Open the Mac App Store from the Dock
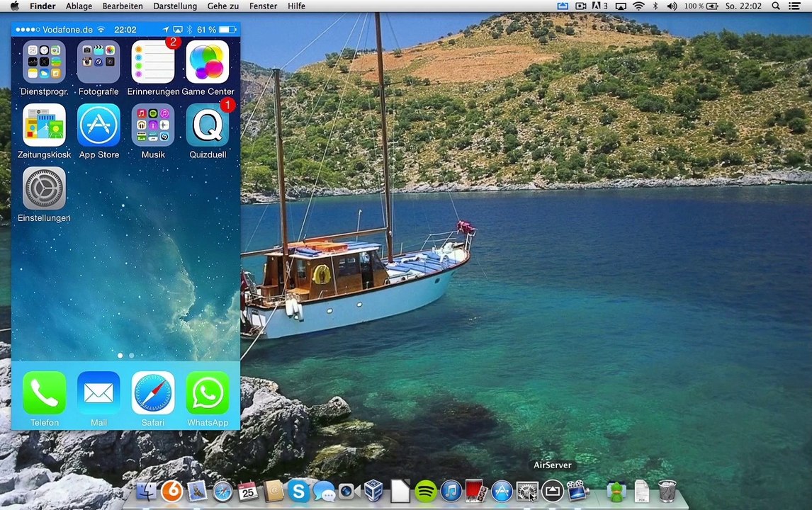The width and height of the screenshot is (812, 510). 501,491
